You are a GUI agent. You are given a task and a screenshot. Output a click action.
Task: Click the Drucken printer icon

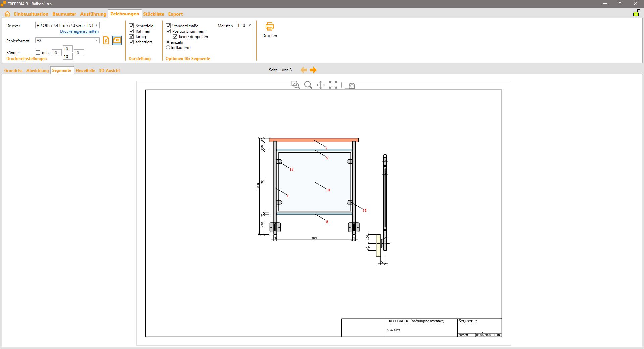269,27
